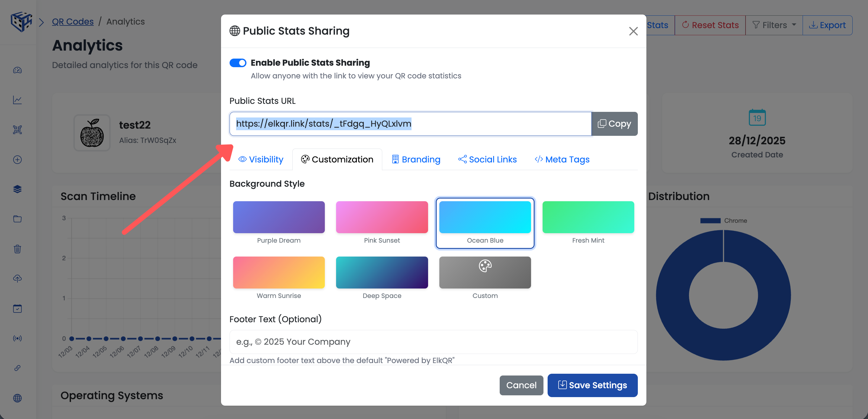Open the Analytics chart icon in sidebar
868x419 pixels.
17,100
